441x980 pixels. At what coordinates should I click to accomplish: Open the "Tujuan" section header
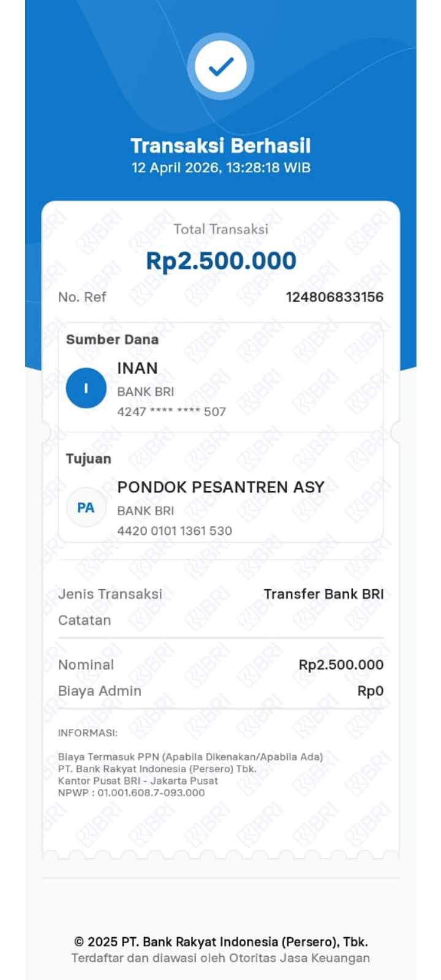click(x=89, y=459)
